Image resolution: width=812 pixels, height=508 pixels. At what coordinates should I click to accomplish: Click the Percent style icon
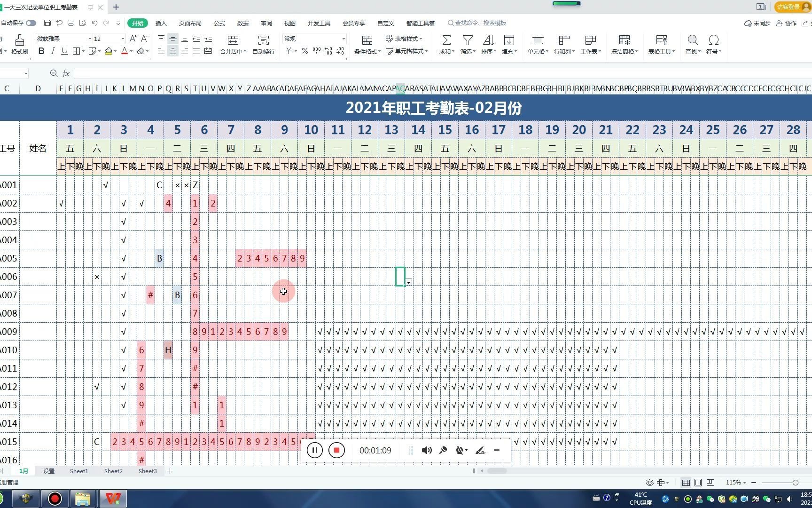(304, 51)
